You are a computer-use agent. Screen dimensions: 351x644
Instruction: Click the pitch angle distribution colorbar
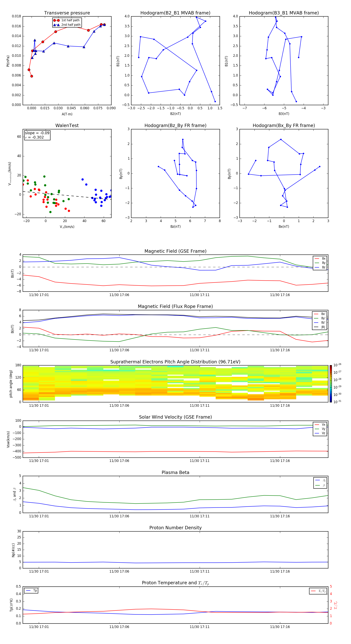[331, 384]
